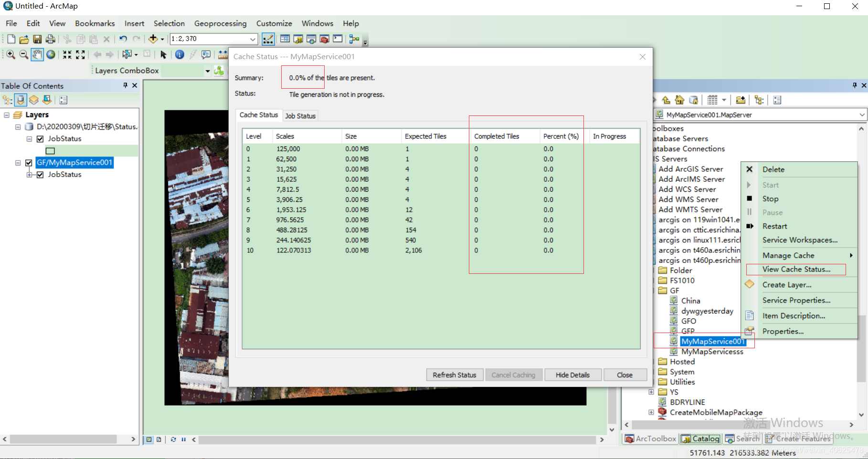Screen dimensions: 868x459
Task: Open the ArcToolbox red toolbox icon
Action: point(325,39)
